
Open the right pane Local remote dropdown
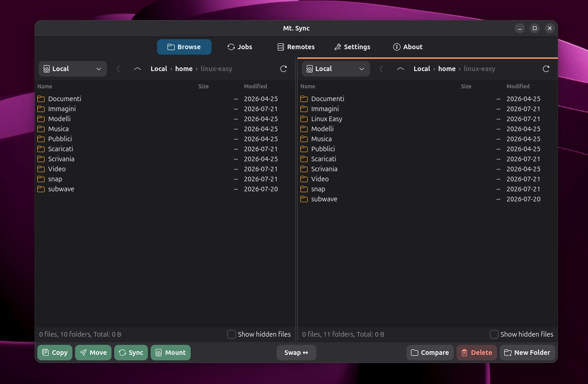point(336,69)
